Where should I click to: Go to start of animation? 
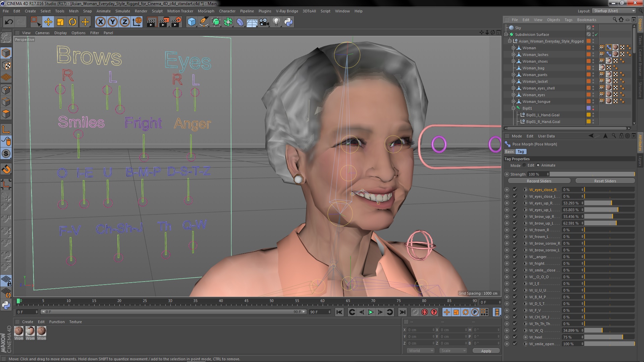pyautogui.click(x=339, y=312)
